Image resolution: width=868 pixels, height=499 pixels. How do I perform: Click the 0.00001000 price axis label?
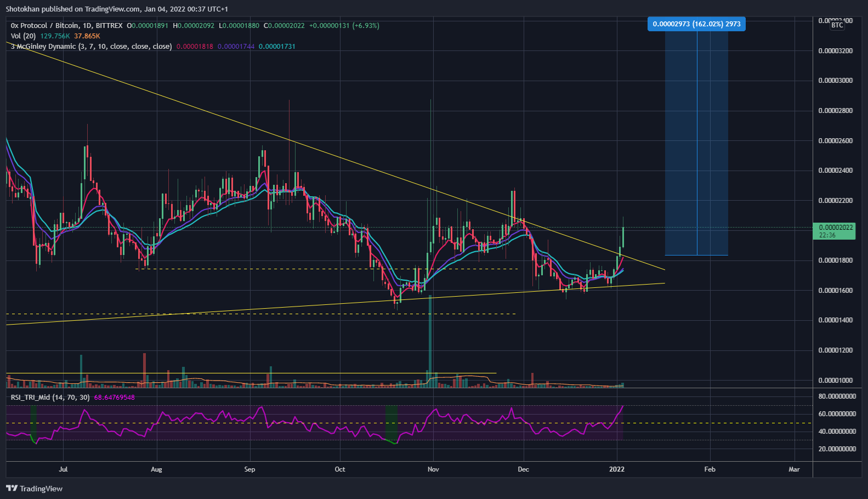click(836, 381)
